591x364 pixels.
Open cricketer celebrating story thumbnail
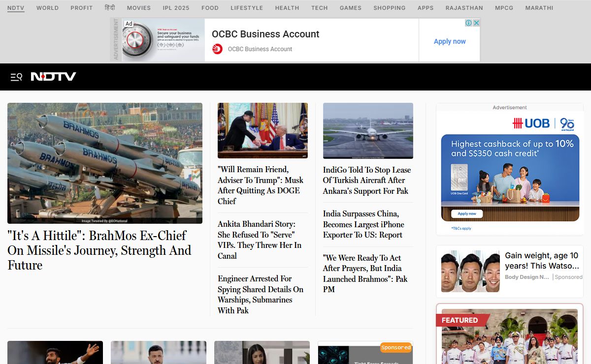pos(55,352)
